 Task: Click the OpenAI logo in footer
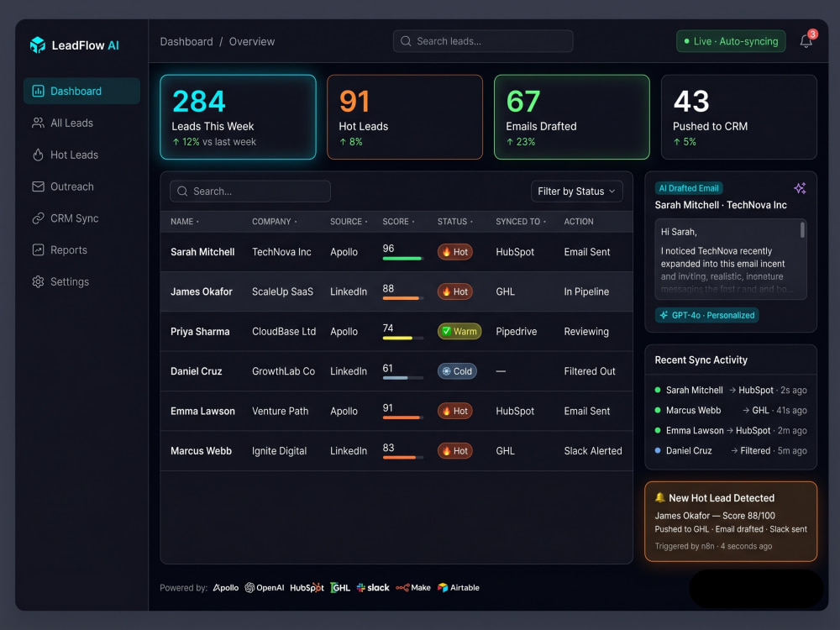[264, 588]
